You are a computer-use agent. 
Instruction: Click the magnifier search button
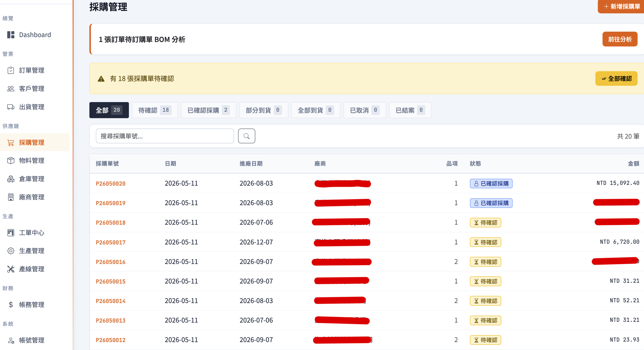(x=246, y=136)
